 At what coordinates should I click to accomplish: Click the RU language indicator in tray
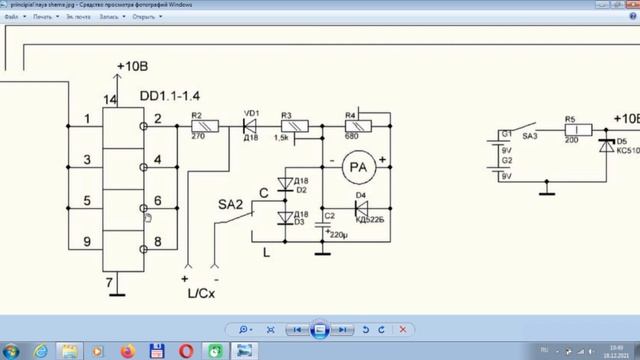point(544,351)
